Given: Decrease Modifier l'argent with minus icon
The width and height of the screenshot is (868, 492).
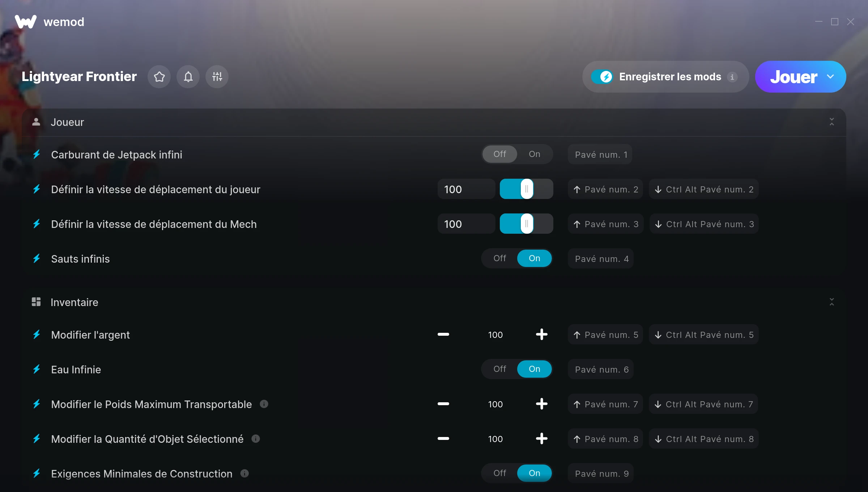Looking at the screenshot, I should (443, 334).
